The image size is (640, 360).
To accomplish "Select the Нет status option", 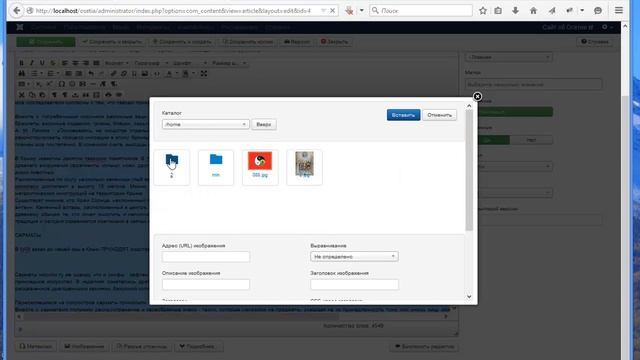I will pyautogui.click(x=531, y=140).
